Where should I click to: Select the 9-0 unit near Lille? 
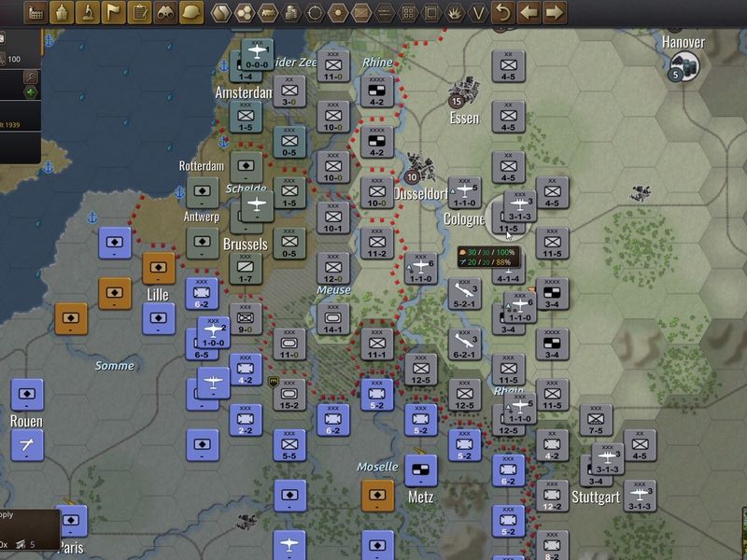(246, 319)
